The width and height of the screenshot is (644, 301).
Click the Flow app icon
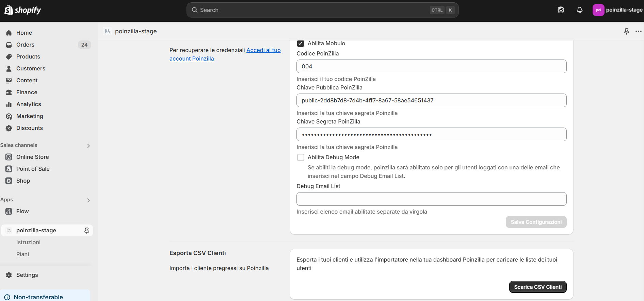(9, 211)
